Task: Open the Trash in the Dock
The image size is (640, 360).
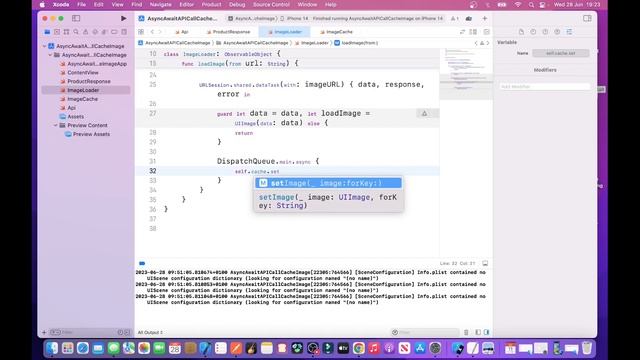Action: click(587, 348)
